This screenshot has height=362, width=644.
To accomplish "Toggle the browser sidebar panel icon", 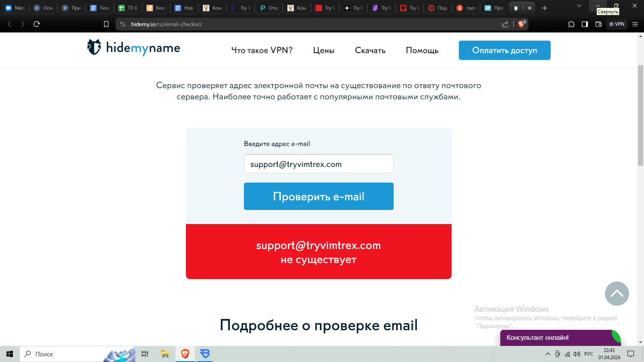I will [x=585, y=24].
